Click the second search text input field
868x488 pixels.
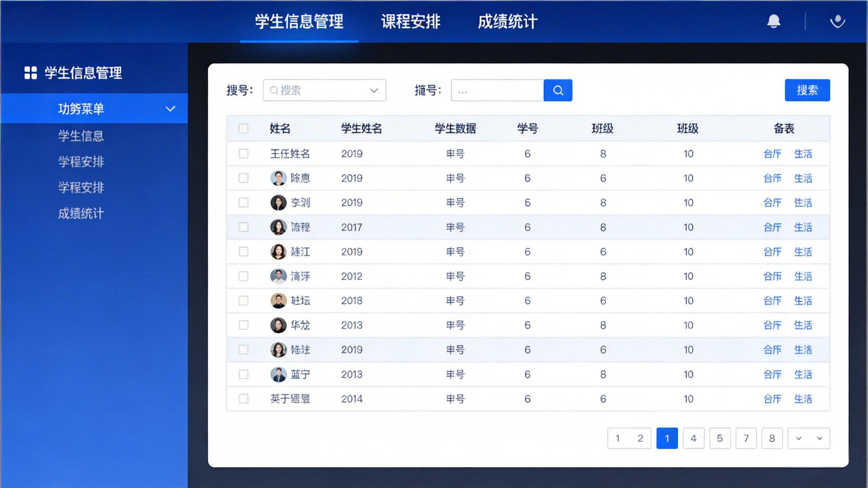(497, 90)
